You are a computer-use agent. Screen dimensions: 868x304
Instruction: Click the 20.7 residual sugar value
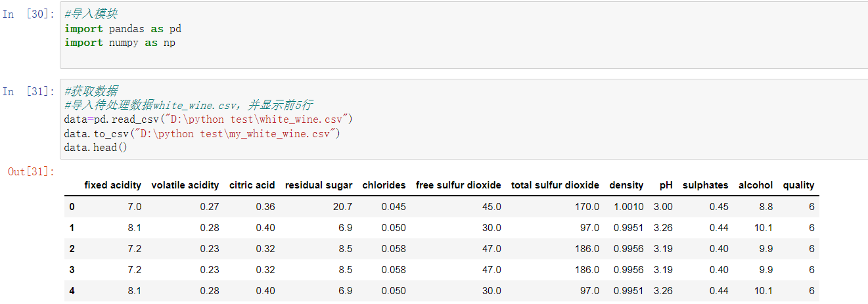342,207
